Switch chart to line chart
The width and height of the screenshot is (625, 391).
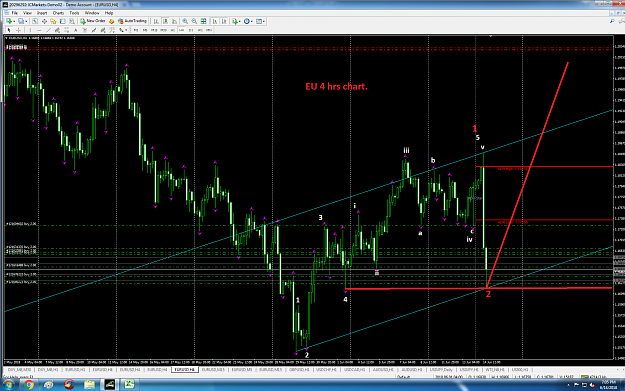click(x=174, y=21)
